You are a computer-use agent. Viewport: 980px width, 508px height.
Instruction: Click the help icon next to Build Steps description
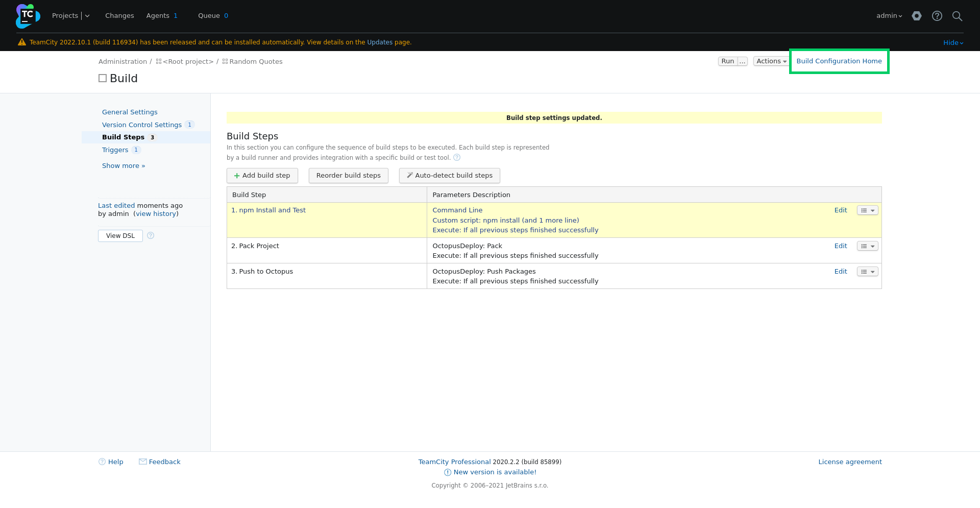457,158
